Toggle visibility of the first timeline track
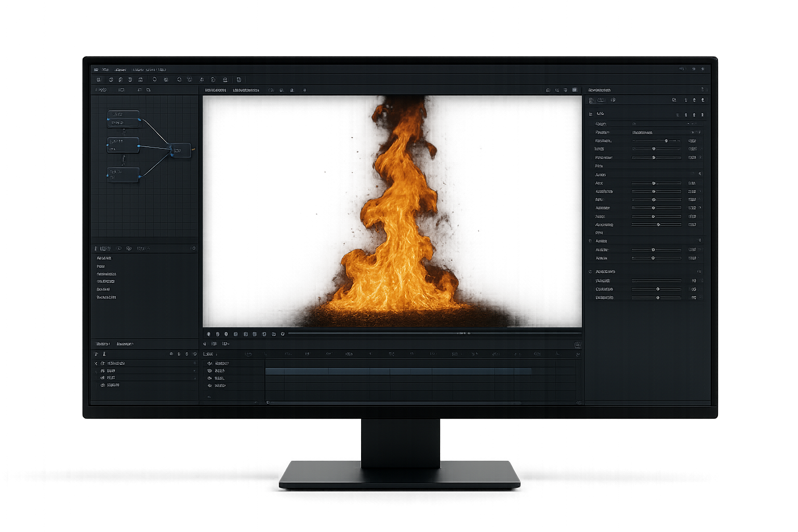Screen dimensions: 798x532 [209, 364]
